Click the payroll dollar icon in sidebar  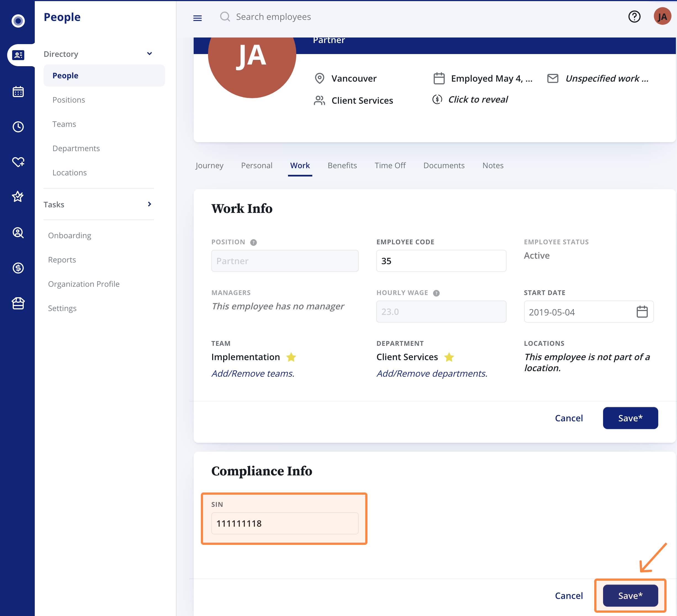[x=18, y=268]
